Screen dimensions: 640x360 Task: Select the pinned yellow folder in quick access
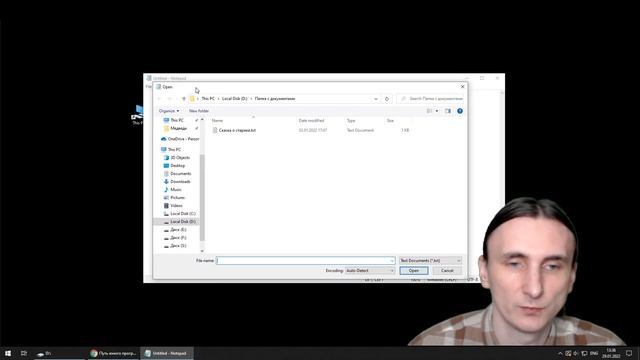point(178,129)
